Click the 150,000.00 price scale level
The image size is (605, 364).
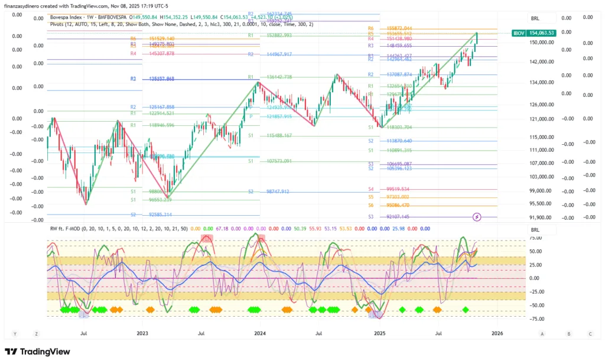coord(541,43)
